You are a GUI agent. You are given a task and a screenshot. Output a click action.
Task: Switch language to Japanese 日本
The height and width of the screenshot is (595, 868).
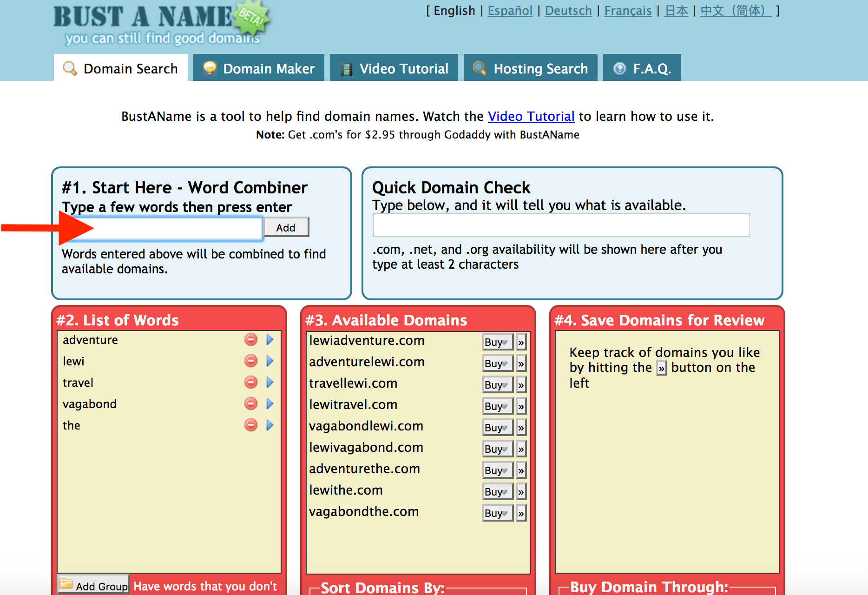[x=676, y=11]
